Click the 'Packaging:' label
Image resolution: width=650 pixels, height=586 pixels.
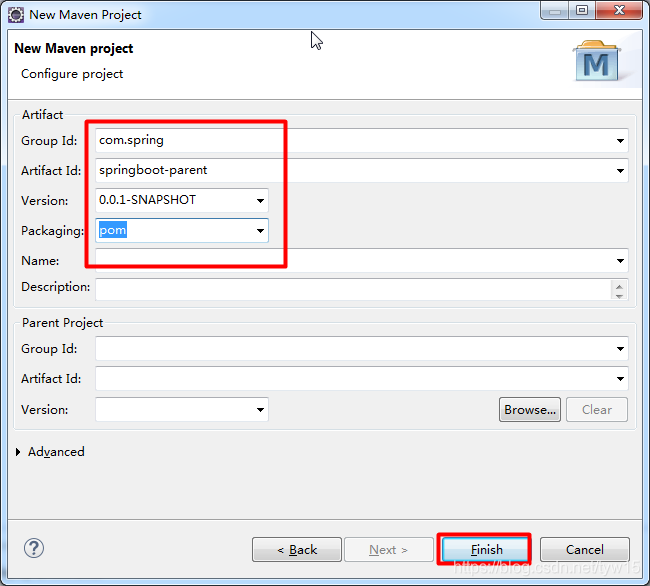[53, 231]
